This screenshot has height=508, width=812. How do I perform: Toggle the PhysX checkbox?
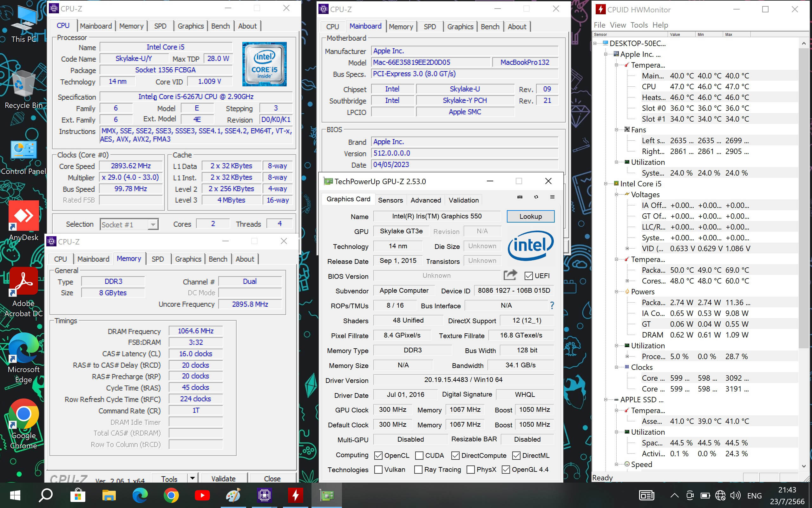pyautogui.click(x=471, y=469)
